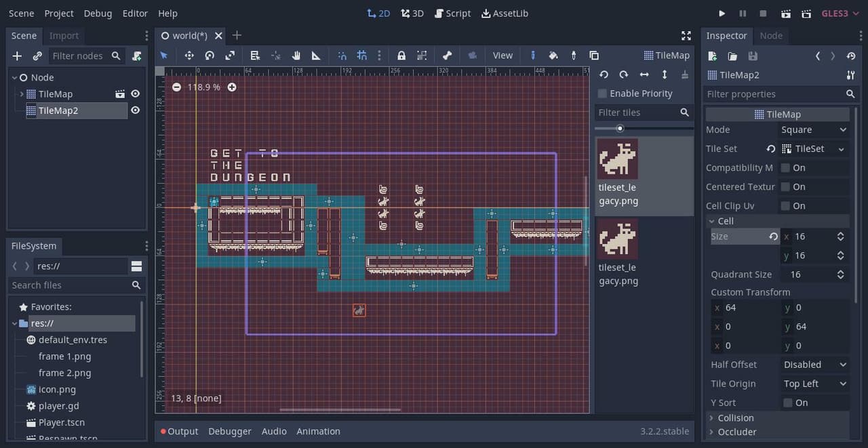
Task: Add a new child node plus icon
Action: (x=18, y=56)
